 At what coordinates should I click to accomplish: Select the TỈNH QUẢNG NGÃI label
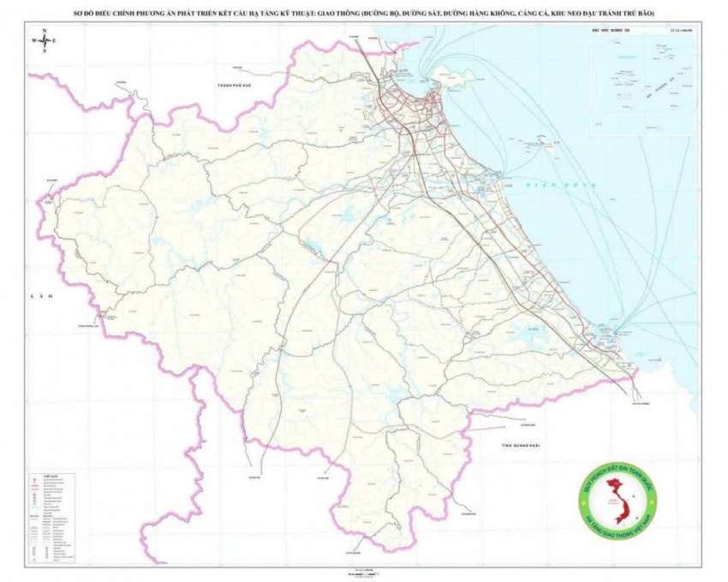[x=523, y=445]
